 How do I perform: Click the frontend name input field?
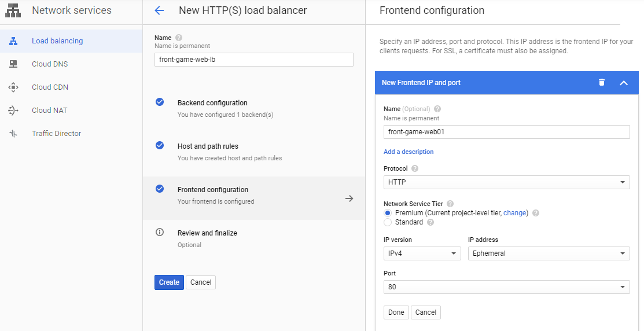[506, 132]
